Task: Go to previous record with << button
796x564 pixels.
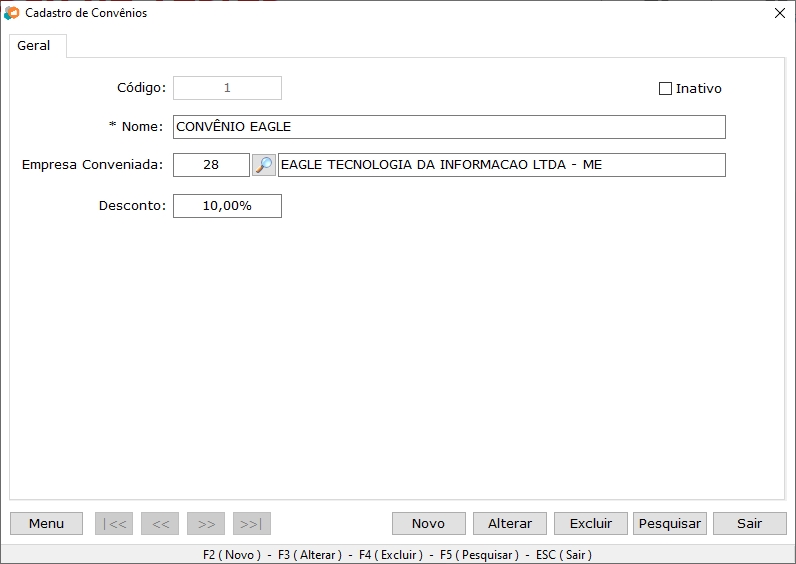Action: (160, 524)
